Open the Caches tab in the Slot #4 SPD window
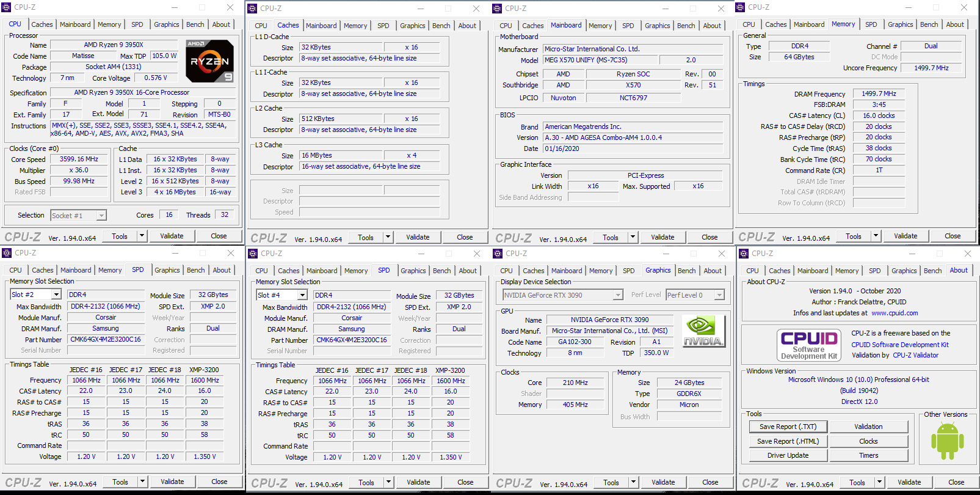The width and height of the screenshot is (980, 495). click(289, 271)
